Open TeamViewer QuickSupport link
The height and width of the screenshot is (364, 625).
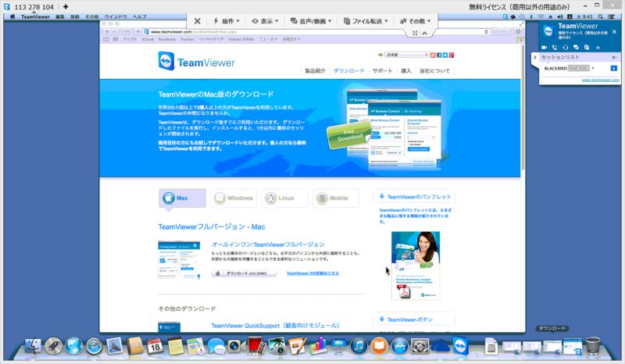pyautogui.click(x=276, y=326)
